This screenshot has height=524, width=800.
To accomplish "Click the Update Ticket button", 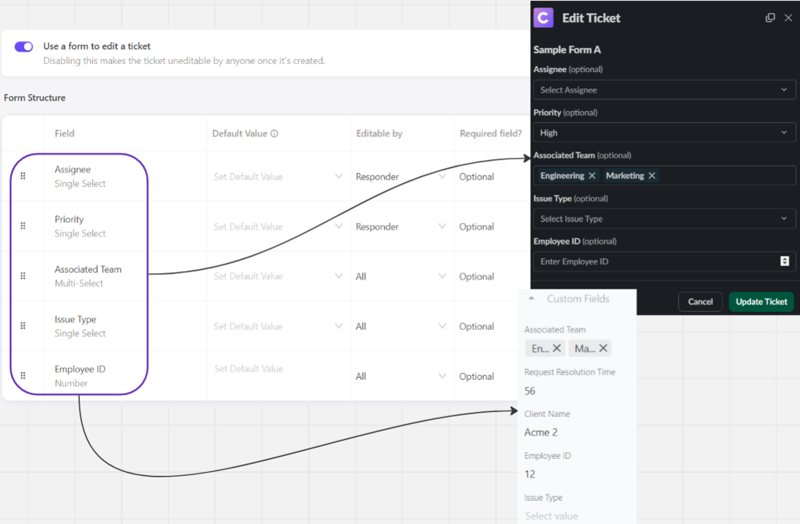I will pos(761,301).
